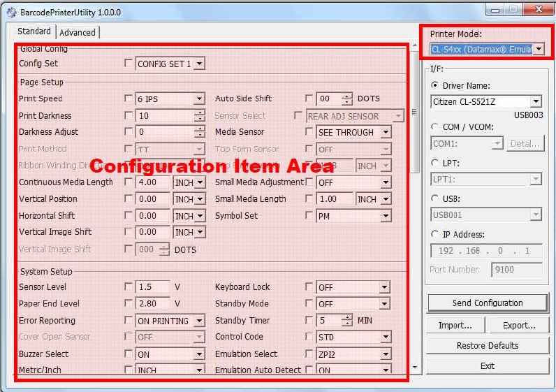Check the Config Set checkbox
Screen dimensions: 556x392
point(128,64)
